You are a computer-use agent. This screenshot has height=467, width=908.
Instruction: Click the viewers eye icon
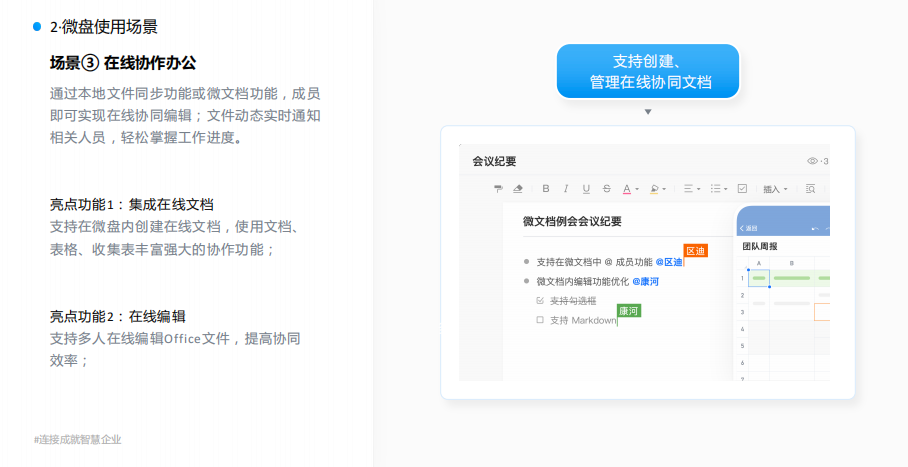point(812,161)
